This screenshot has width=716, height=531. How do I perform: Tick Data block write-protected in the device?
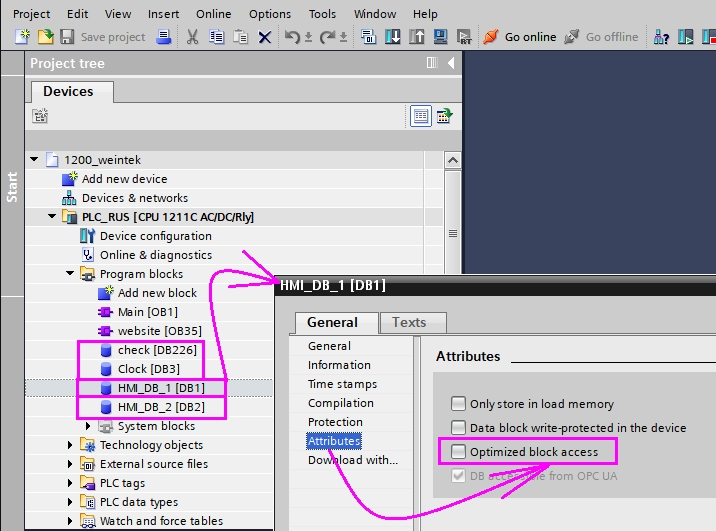(x=458, y=427)
